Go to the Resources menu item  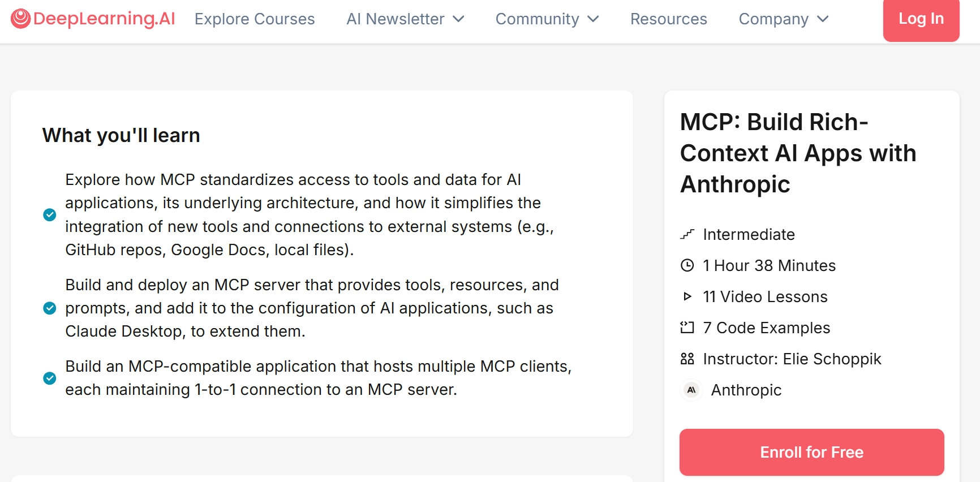668,19
